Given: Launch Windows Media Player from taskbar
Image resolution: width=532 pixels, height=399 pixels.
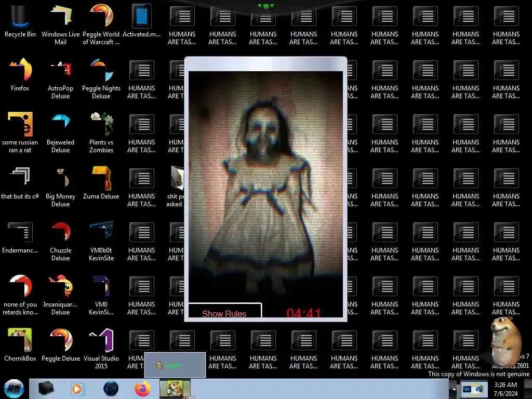Looking at the screenshot, I should click(77, 389).
